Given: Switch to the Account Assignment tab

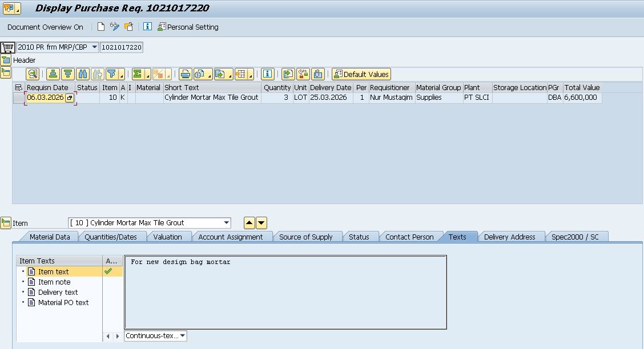Looking at the screenshot, I should [x=230, y=237].
